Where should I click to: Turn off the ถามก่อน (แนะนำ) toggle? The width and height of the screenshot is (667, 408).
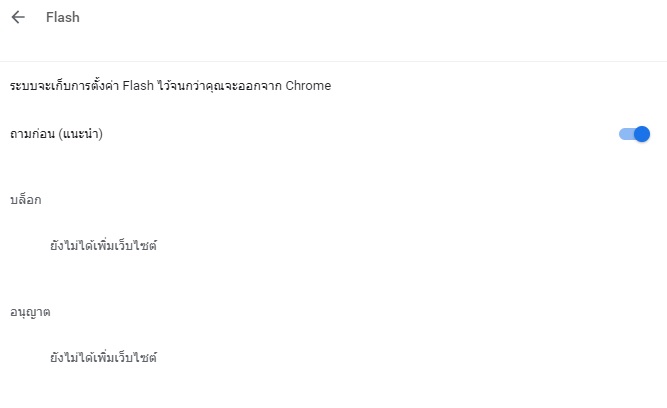(634, 134)
